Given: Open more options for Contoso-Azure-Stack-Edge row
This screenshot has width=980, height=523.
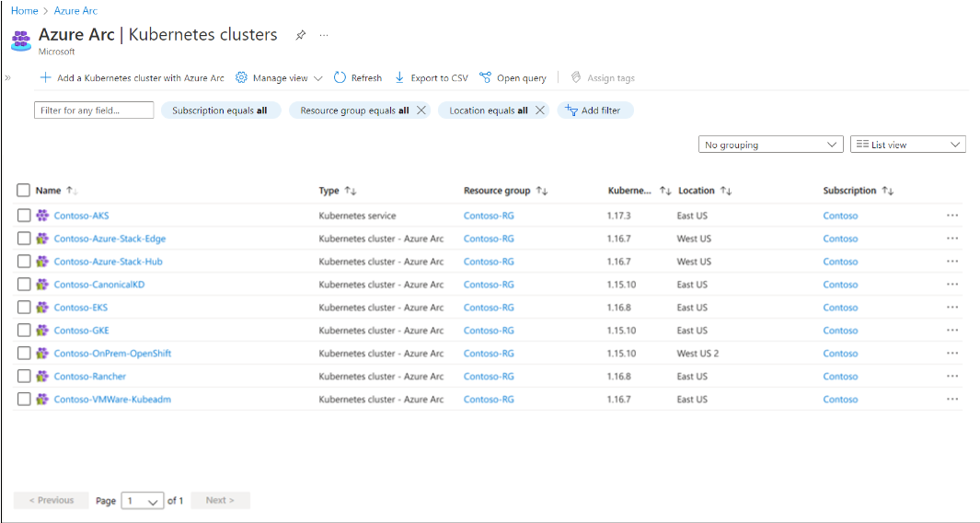Looking at the screenshot, I should coord(951,238).
